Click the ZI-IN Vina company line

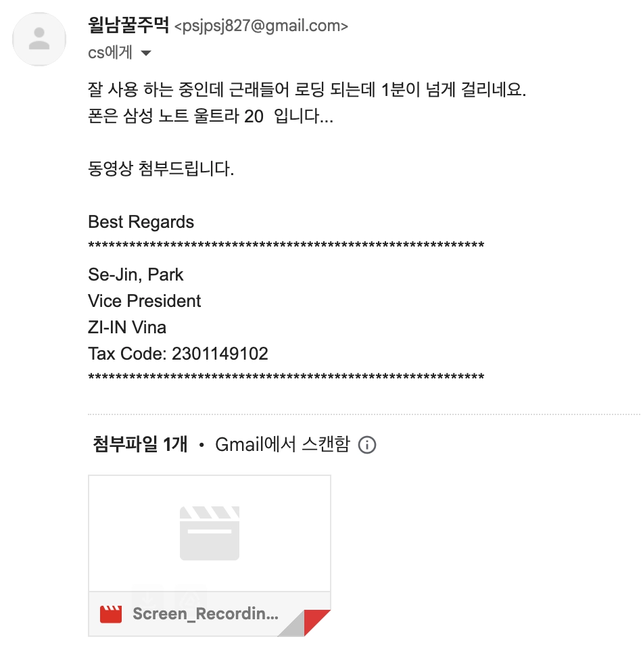point(127,327)
